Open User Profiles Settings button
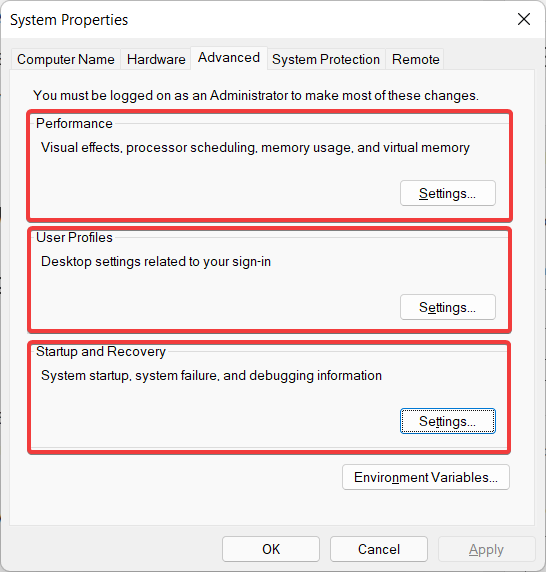Image resolution: width=546 pixels, height=572 pixels. tap(448, 307)
